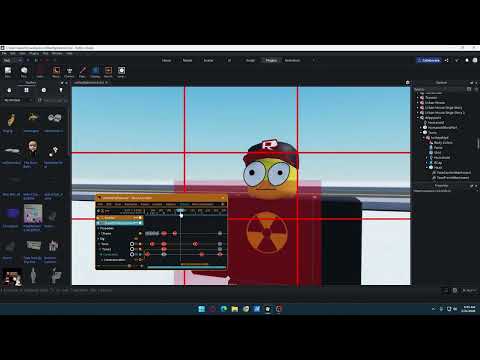The width and height of the screenshot is (480, 360).
Task: Open the Toolbox creations tab icon
Action: [61, 90]
